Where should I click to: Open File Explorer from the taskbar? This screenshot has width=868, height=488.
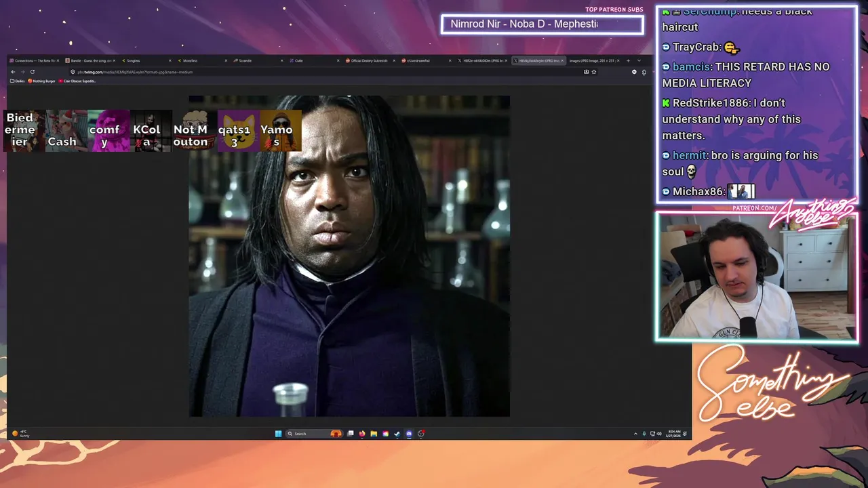(x=374, y=434)
